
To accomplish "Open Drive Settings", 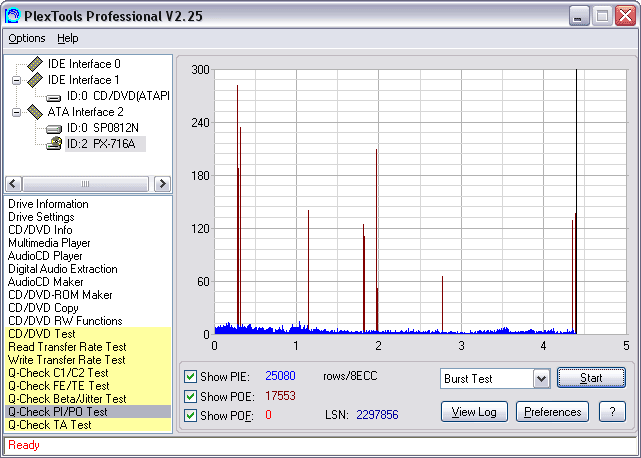I will click(x=41, y=217).
